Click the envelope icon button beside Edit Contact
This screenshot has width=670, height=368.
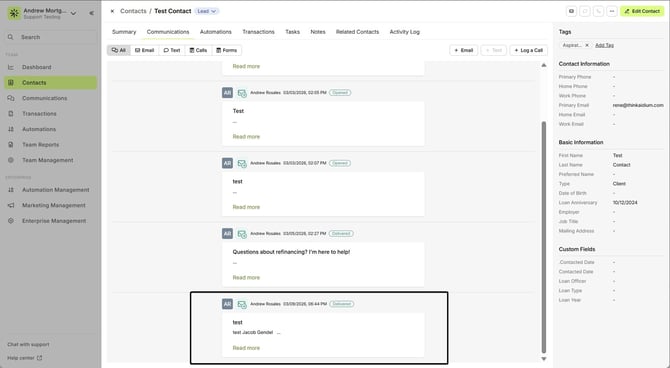[x=571, y=11]
